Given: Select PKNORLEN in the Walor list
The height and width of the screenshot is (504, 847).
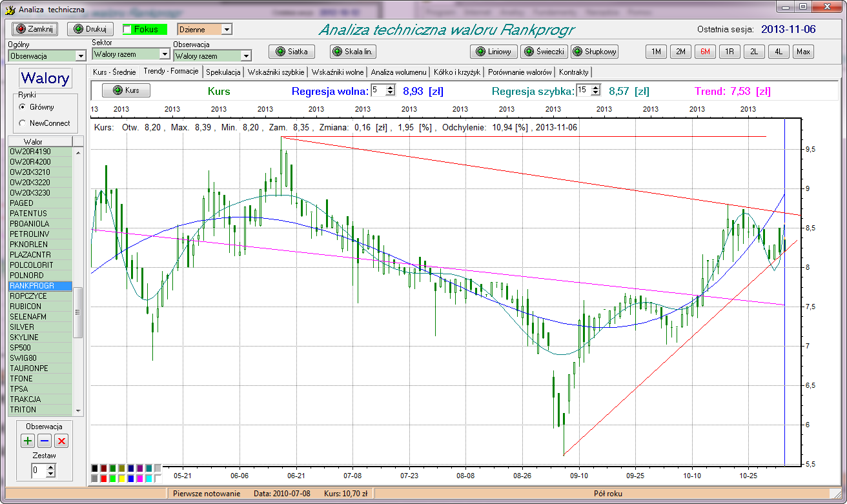Looking at the screenshot, I should point(40,244).
